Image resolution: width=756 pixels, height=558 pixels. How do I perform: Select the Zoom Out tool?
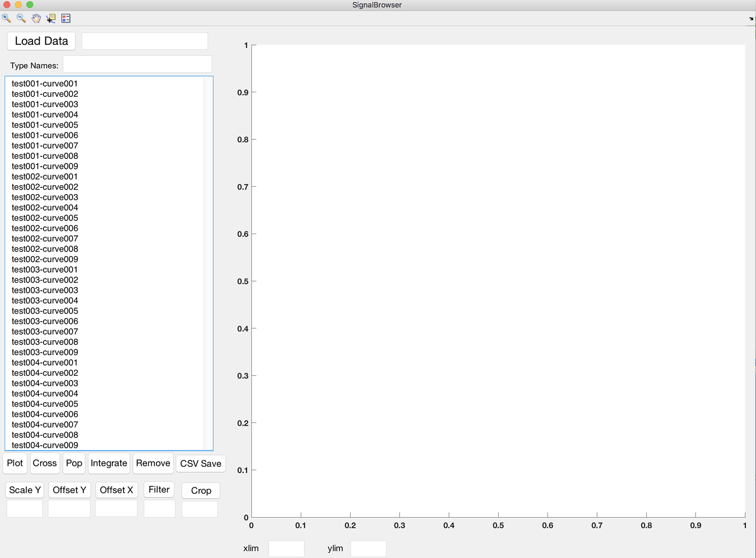click(21, 18)
